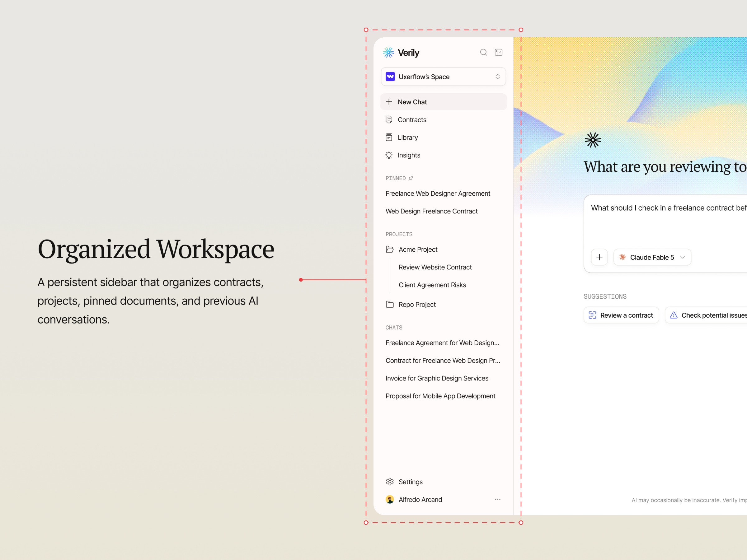The width and height of the screenshot is (747, 560).
Task: Click the black starburst above the heading
Action: click(593, 140)
